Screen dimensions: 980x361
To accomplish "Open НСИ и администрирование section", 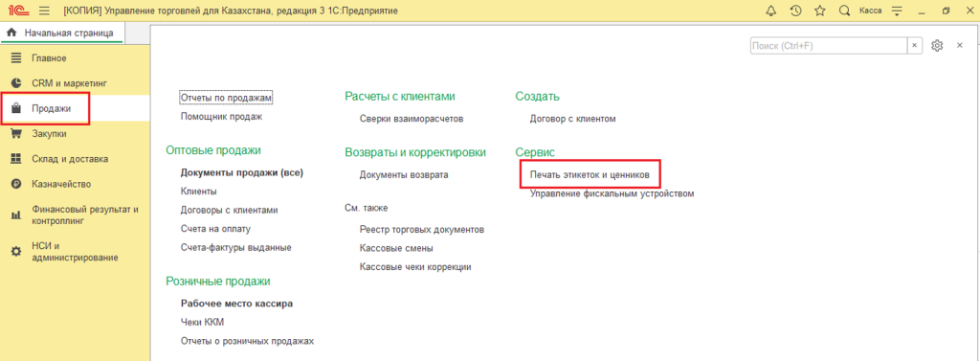I will [75, 252].
